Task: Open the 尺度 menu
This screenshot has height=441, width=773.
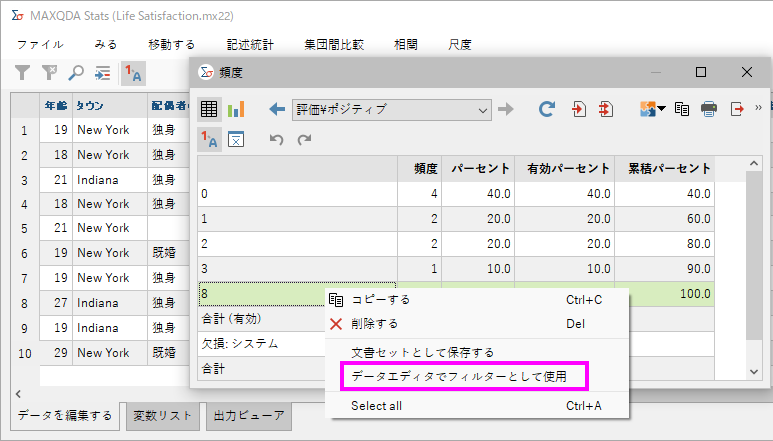Action: [x=460, y=45]
